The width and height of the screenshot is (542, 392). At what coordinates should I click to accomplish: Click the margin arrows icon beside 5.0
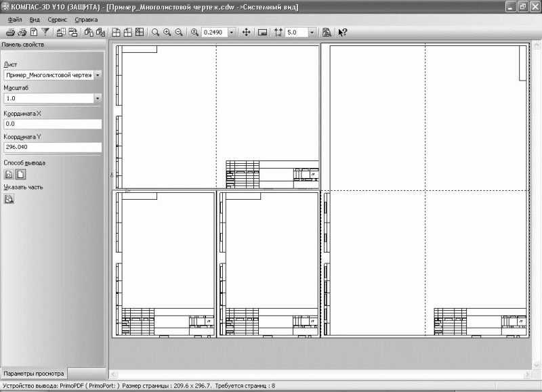coord(278,32)
